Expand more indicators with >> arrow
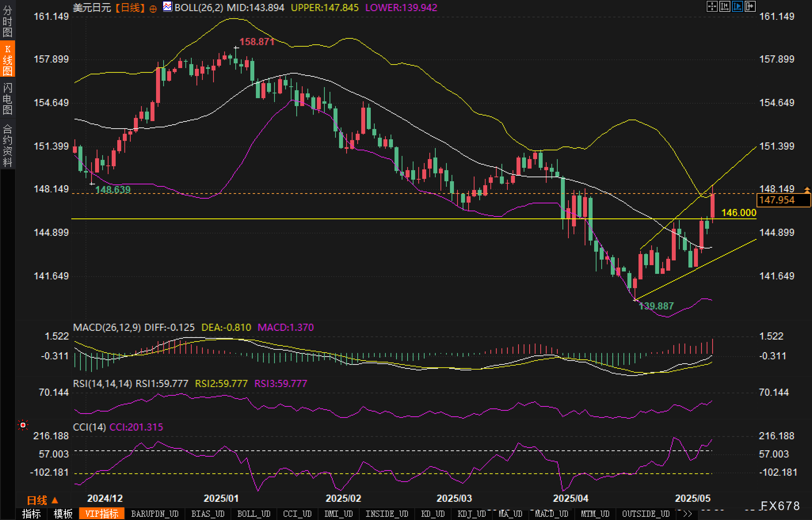This screenshot has height=520, width=812. 688,514
